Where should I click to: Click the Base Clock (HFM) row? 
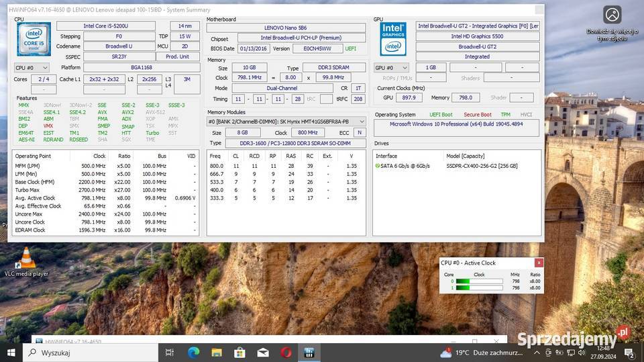[105, 182]
